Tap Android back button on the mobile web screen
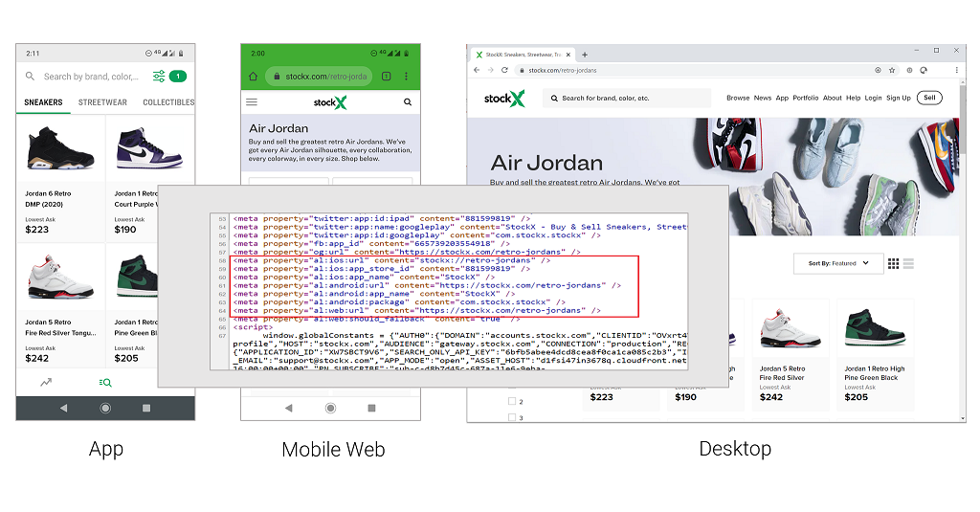The image size is (980, 512). 288,409
